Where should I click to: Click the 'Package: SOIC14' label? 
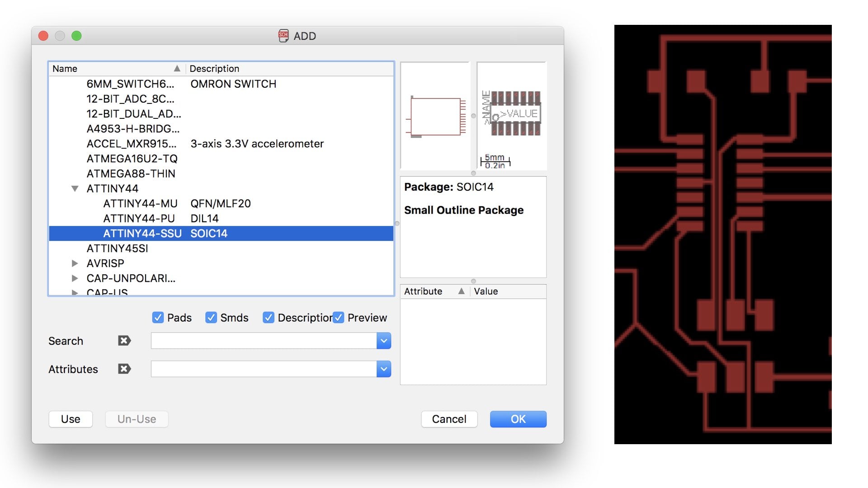click(449, 187)
